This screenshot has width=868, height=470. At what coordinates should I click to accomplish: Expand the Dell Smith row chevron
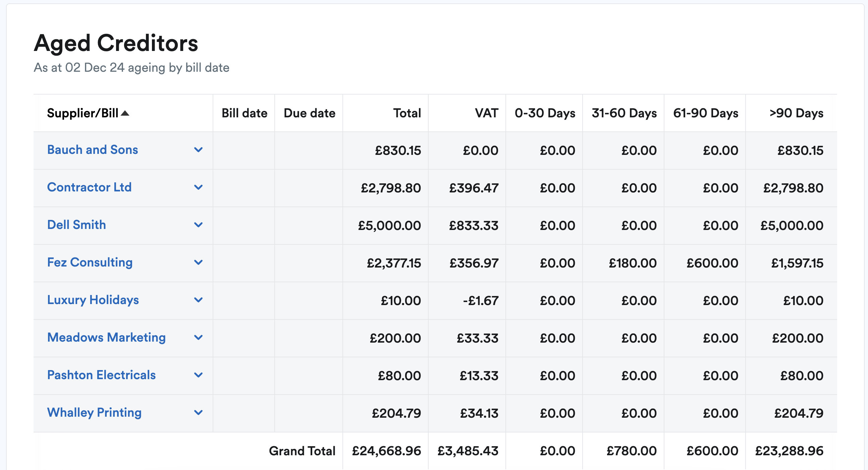199,225
